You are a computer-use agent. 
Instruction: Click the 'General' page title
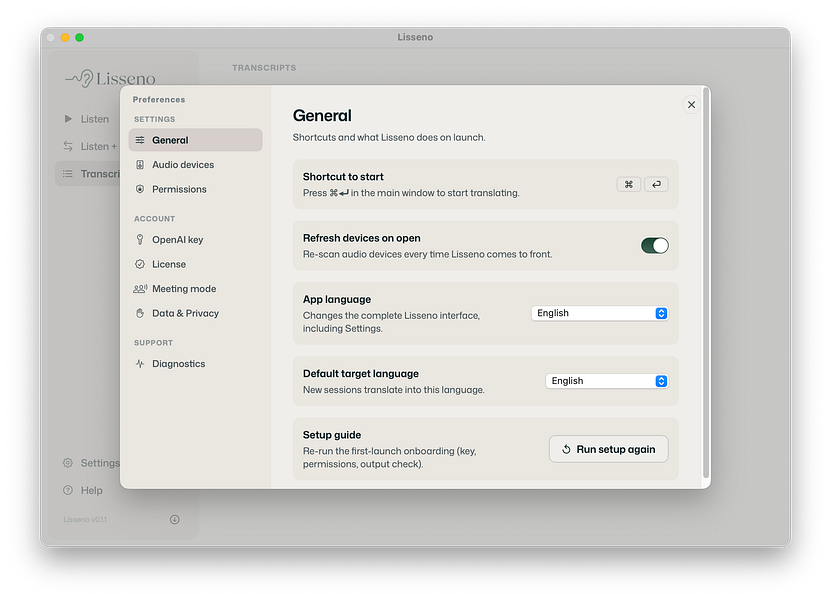(322, 115)
